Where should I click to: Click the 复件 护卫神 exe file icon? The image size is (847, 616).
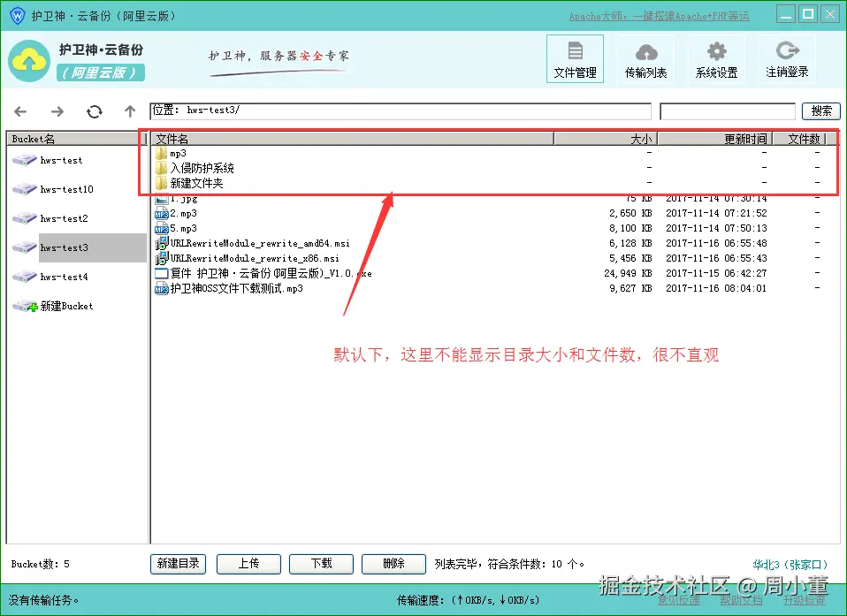click(162, 274)
